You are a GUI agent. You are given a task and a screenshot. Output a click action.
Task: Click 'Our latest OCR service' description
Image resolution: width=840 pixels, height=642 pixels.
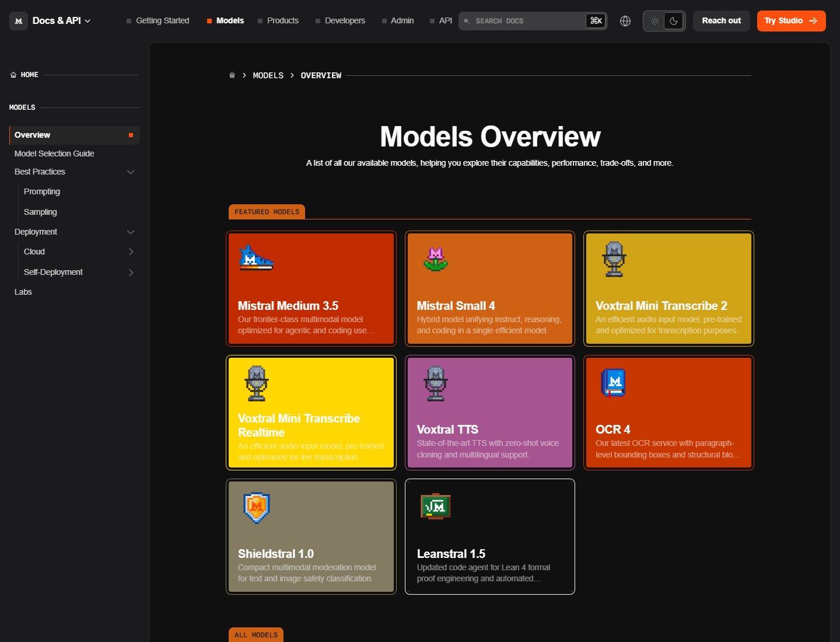(x=668, y=449)
